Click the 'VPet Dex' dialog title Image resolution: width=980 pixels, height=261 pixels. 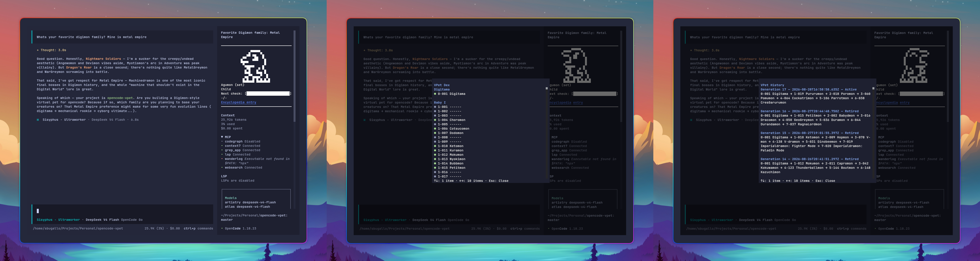pos(442,85)
